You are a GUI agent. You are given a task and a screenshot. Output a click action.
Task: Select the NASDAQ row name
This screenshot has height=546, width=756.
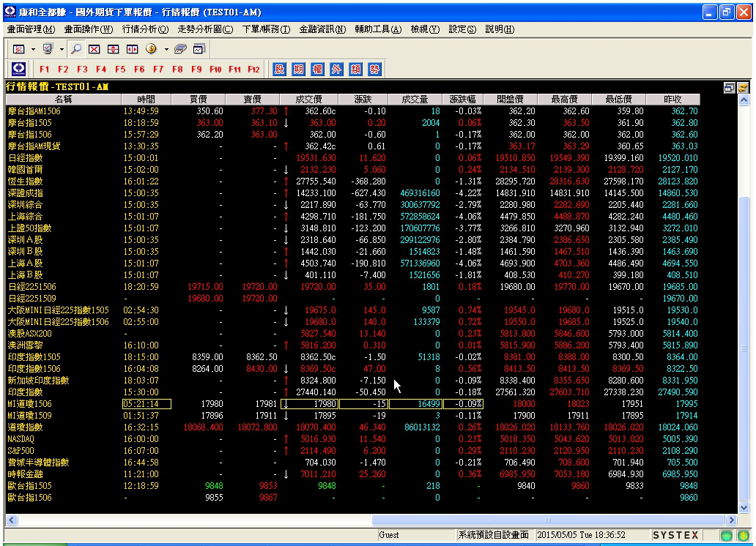click(21, 439)
